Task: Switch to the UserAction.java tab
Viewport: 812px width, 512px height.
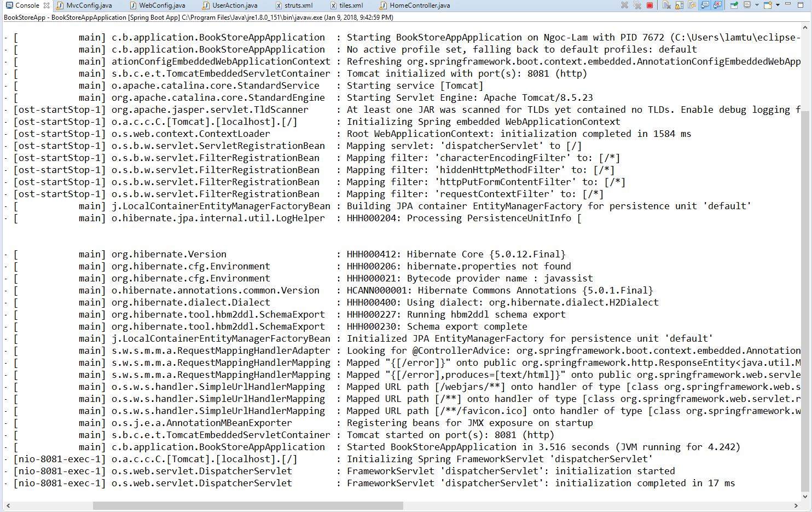Action: (x=234, y=5)
